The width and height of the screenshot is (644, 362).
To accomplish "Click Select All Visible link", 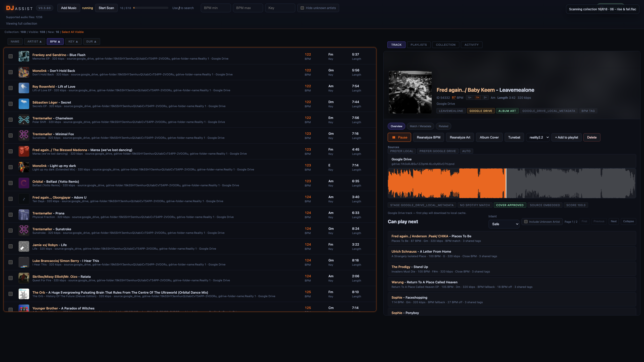I will 73,32.
